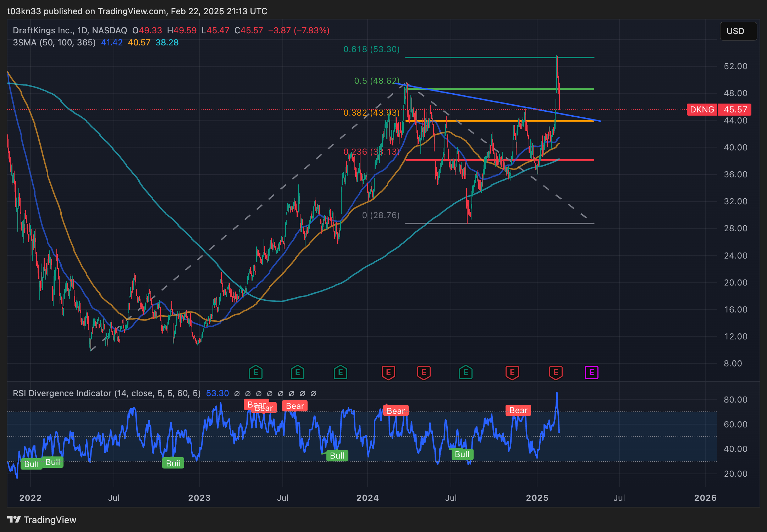Click the red 0.236 Fibonacci level line

coord(500,160)
